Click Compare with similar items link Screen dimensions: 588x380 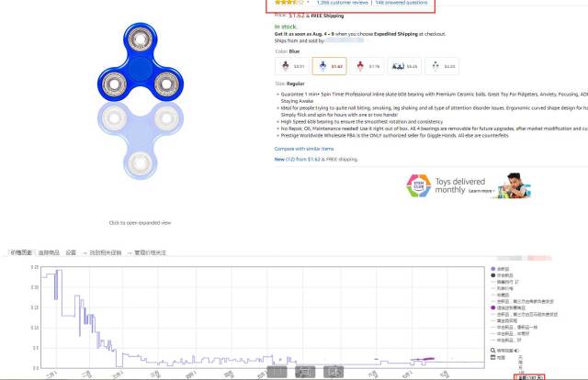coord(304,149)
